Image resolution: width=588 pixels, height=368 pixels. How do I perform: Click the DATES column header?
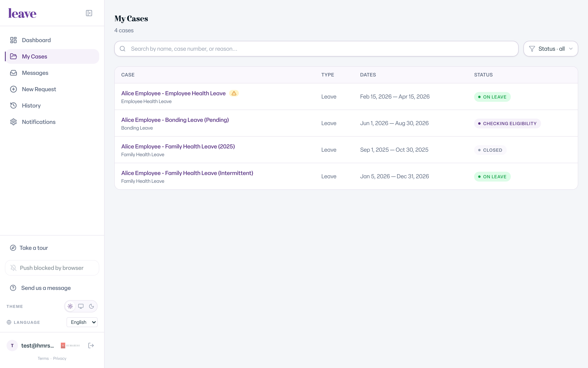[368, 75]
